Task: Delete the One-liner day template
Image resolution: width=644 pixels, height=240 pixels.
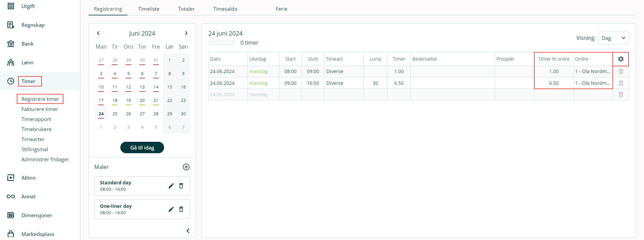Action: coord(181,209)
